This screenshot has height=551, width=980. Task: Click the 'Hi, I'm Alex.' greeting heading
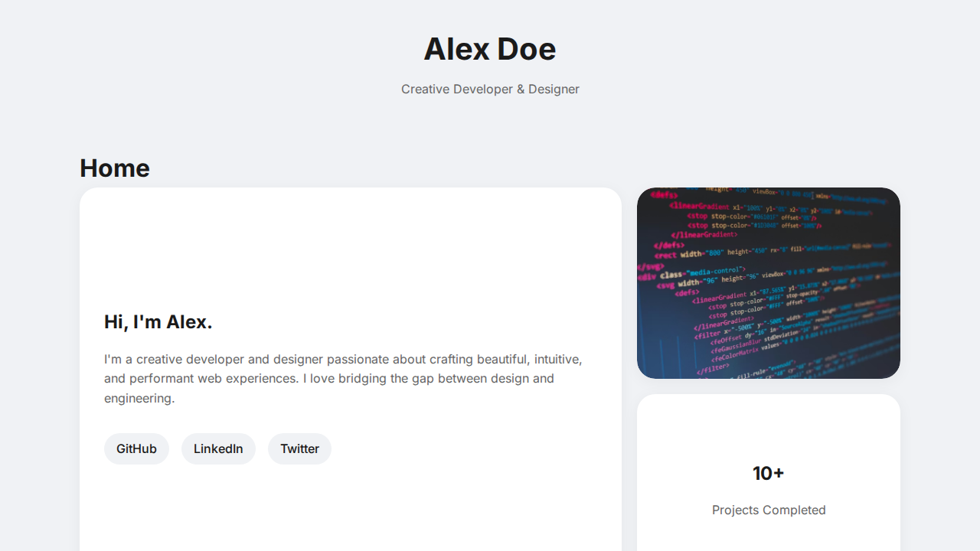pos(158,322)
